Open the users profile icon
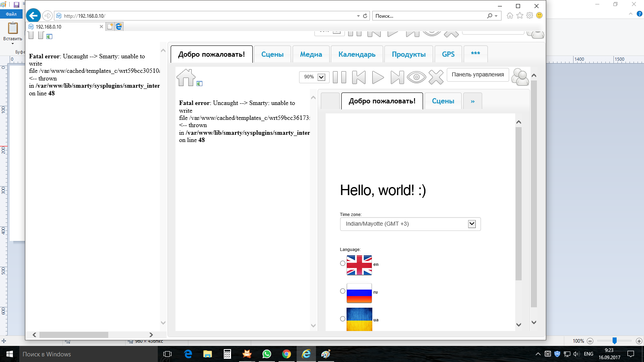Image resolution: width=644 pixels, height=362 pixels. [520, 77]
